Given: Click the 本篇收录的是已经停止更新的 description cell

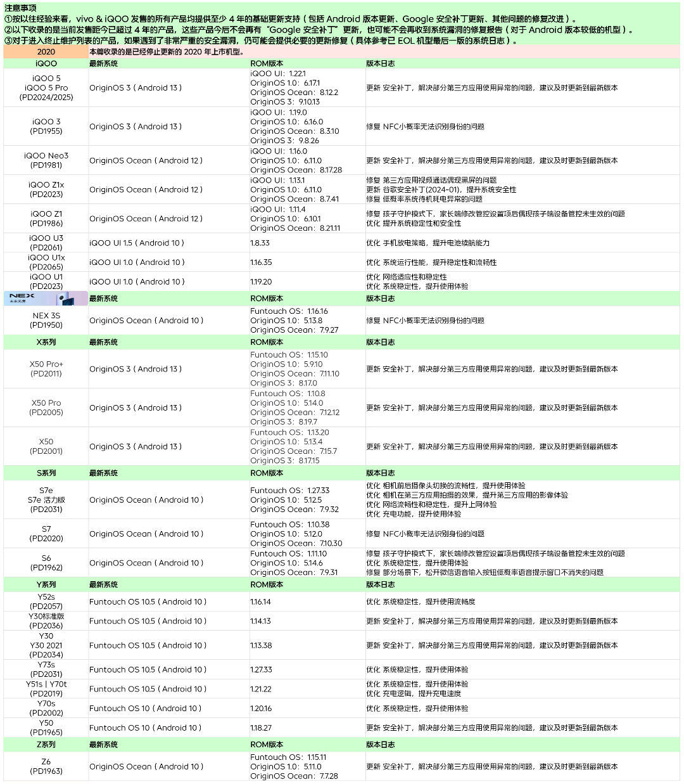Looking at the screenshot, I should (x=384, y=52).
